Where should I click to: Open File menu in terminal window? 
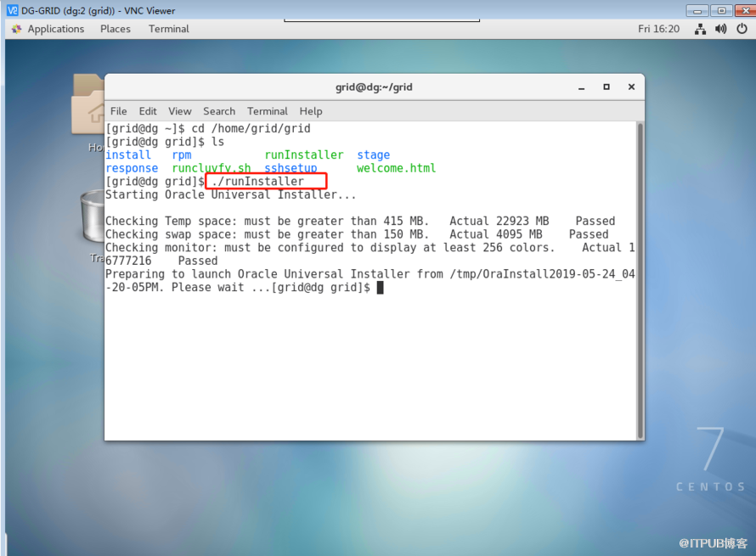tap(119, 111)
